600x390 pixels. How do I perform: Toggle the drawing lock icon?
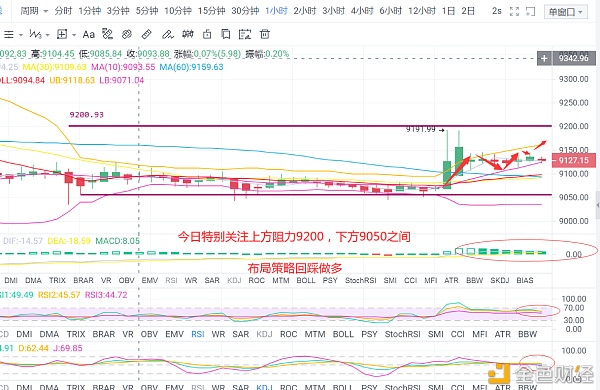tap(207, 34)
